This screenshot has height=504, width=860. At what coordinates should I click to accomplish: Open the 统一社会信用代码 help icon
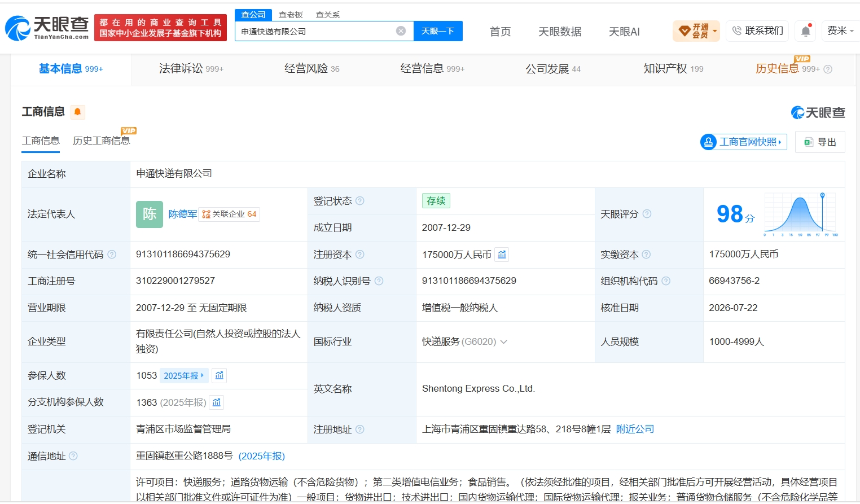pos(112,255)
